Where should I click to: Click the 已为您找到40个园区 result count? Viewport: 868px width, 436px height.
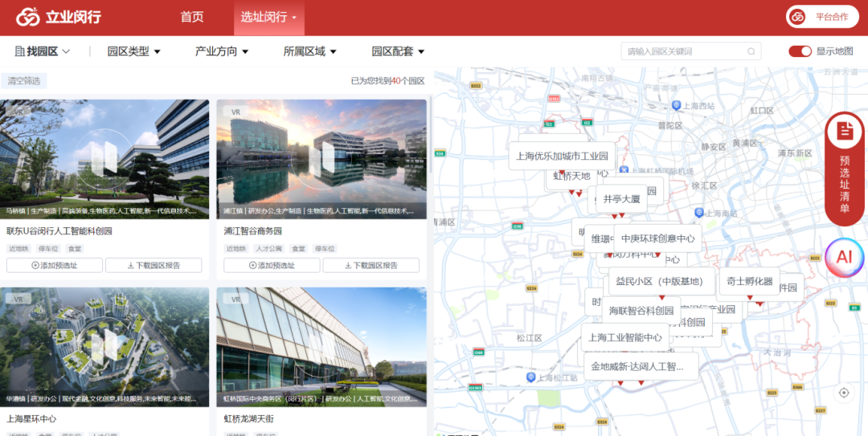387,81
